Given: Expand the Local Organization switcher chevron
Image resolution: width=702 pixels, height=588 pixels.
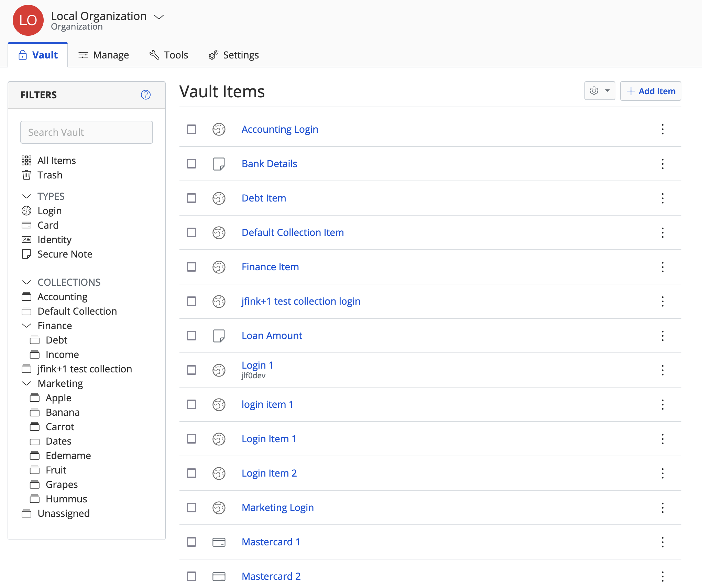Looking at the screenshot, I should point(159,17).
